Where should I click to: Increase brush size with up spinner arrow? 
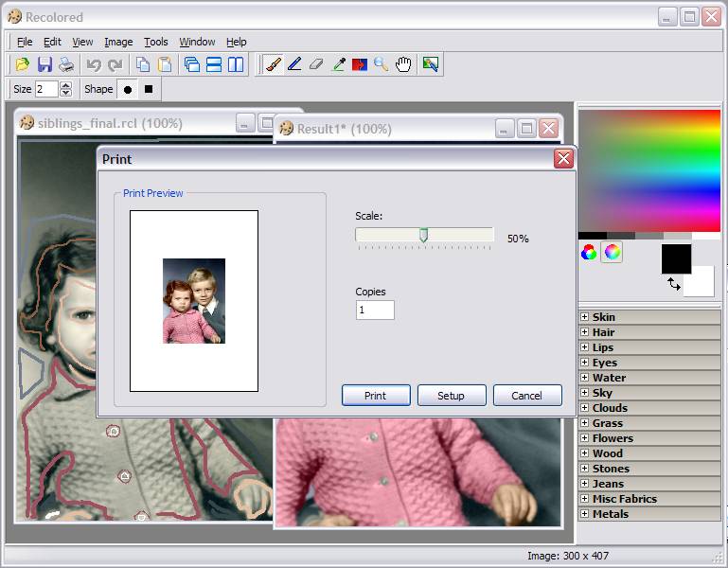pyautogui.click(x=66, y=85)
